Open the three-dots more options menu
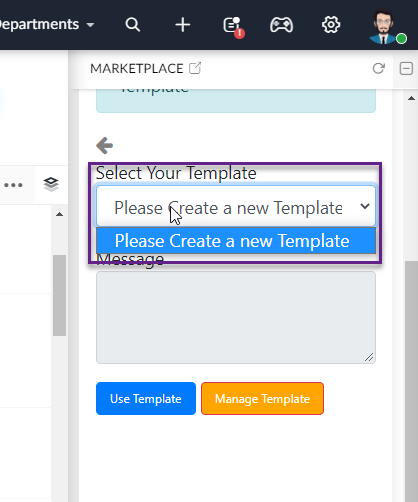The height and width of the screenshot is (502, 418). coord(13,185)
